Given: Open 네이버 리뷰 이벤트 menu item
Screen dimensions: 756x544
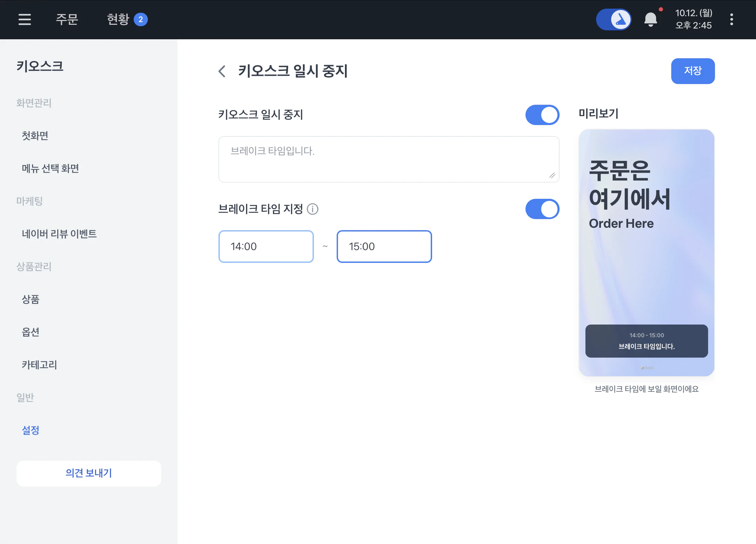Looking at the screenshot, I should coord(59,234).
